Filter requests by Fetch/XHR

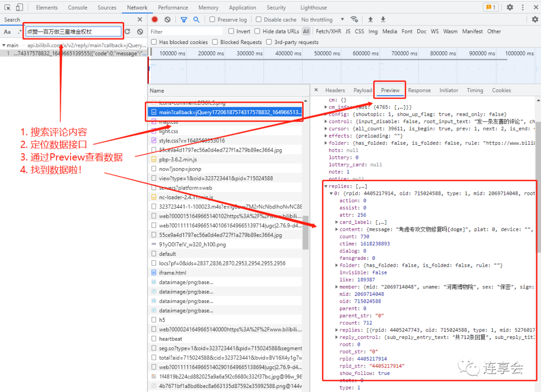click(329, 32)
